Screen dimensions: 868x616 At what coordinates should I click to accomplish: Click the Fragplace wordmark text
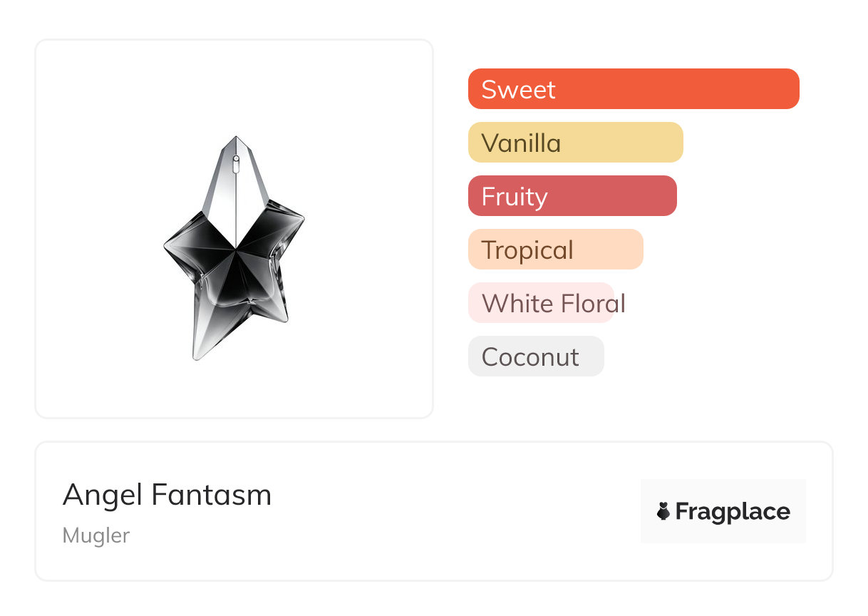pos(733,511)
